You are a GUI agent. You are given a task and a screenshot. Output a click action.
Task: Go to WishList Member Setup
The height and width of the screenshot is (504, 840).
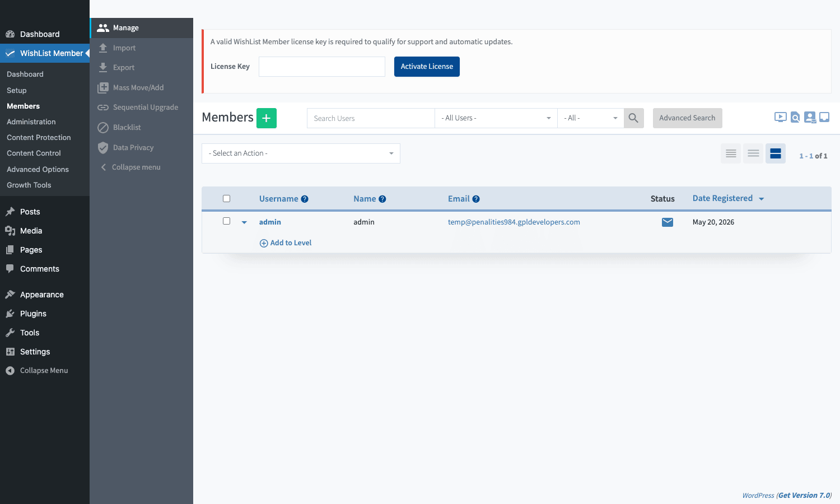coord(17,90)
